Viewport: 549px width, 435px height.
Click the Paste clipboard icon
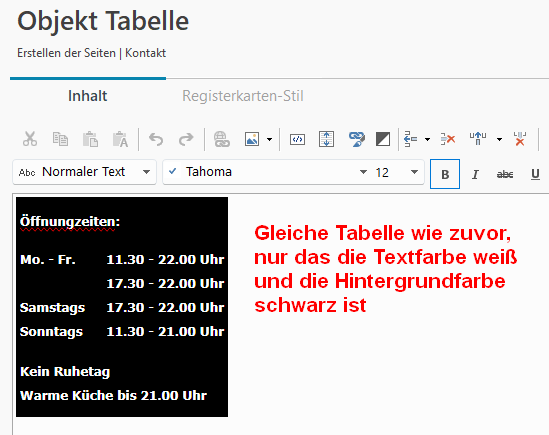[90, 139]
